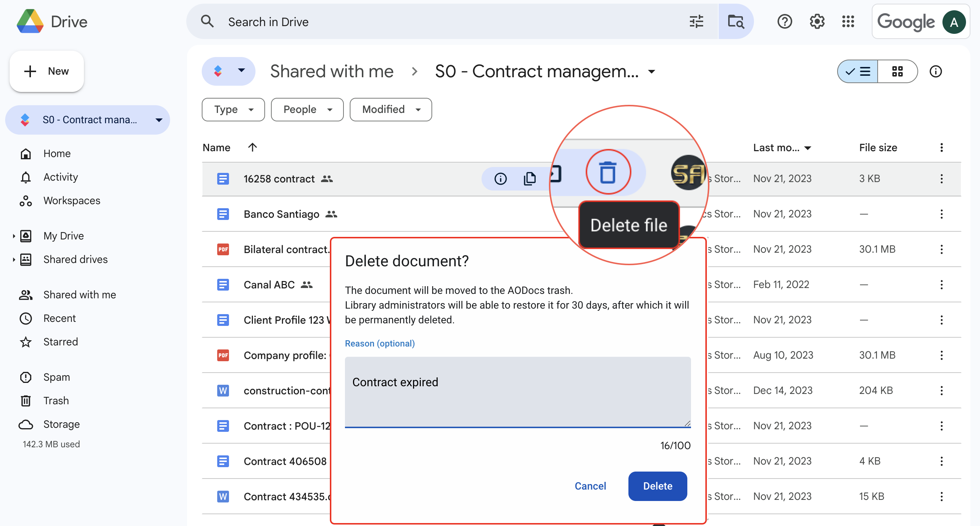The height and width of the screenshot is (526, 980).
Task: Click the account avatar A
Action: pyautogui.click(x=954, y=22)
